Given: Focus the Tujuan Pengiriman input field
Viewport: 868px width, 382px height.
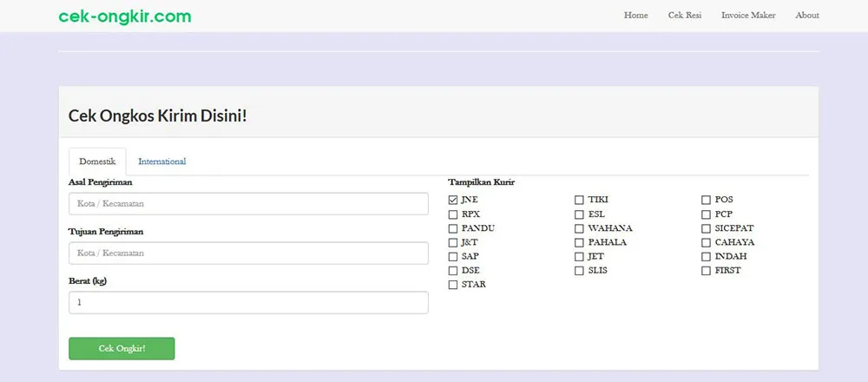Looking at the screenshot, I should pos(248,254).
